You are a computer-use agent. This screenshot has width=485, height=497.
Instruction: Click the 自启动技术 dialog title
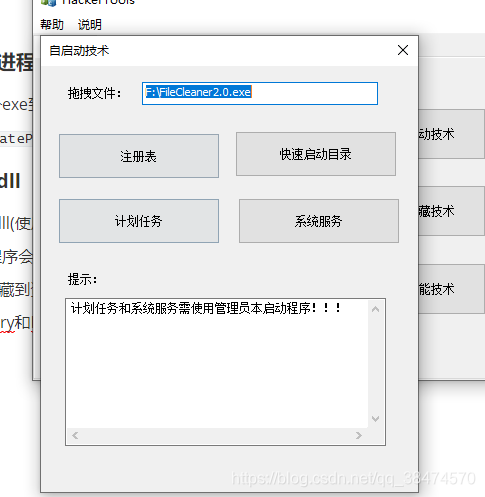[79, 51]
